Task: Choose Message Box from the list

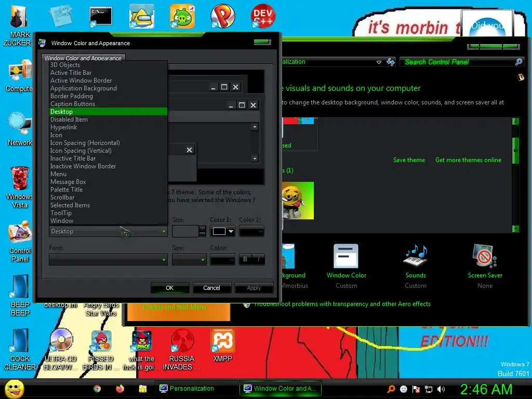Action: coord(108,182)
